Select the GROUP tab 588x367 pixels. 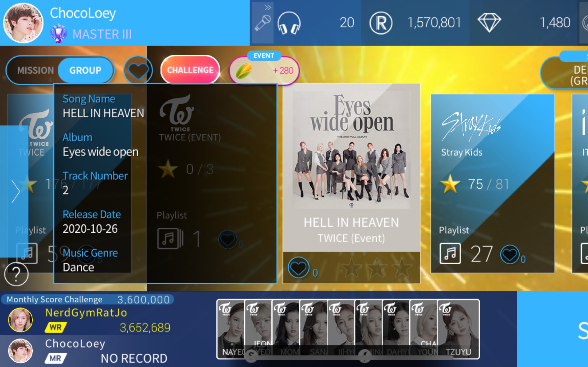(x=85, y=70)
